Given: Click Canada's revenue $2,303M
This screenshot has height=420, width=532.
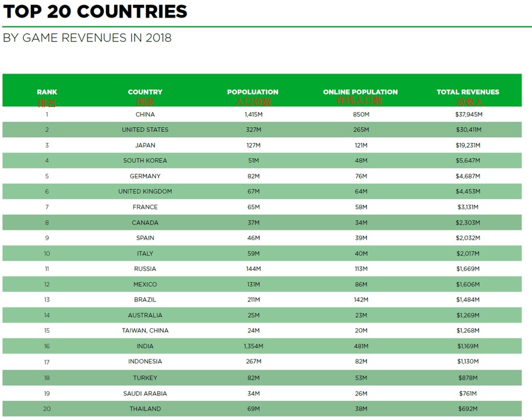Looking at the screenshot, I should (468, 223).
